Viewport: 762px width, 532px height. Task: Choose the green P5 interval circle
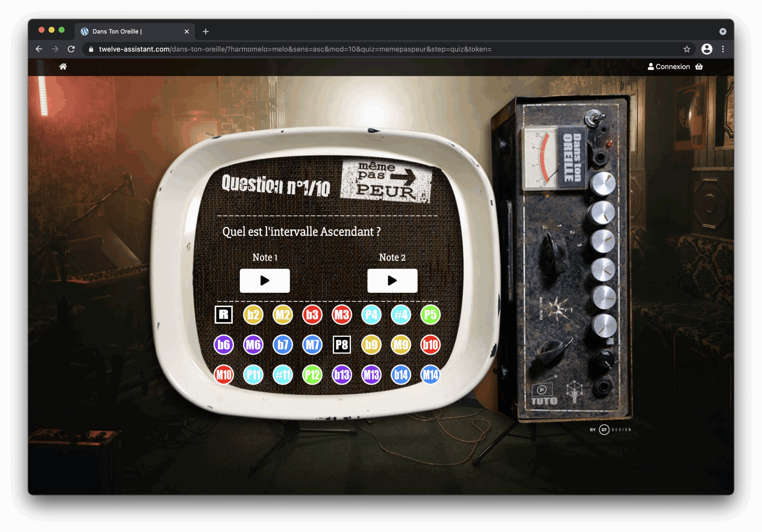pyautogui.click(x=430, y=314)
